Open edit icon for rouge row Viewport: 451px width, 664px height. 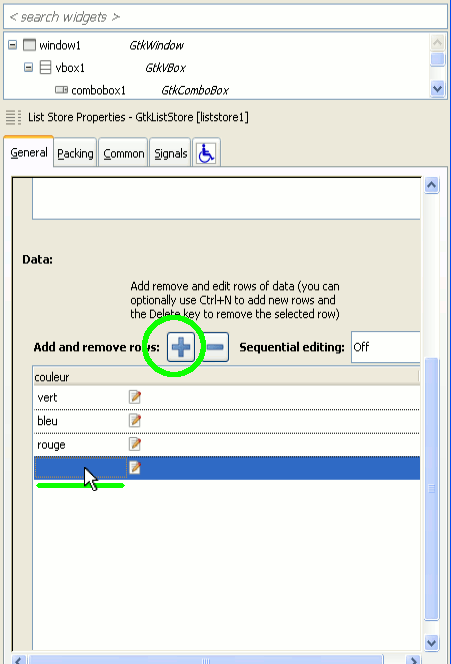tap(135, 444)
